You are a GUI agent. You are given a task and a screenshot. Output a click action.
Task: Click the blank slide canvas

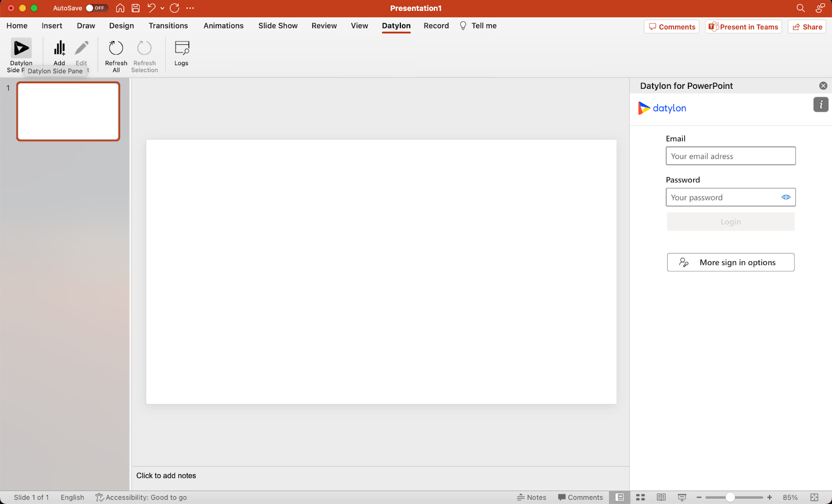coord(381,272)
